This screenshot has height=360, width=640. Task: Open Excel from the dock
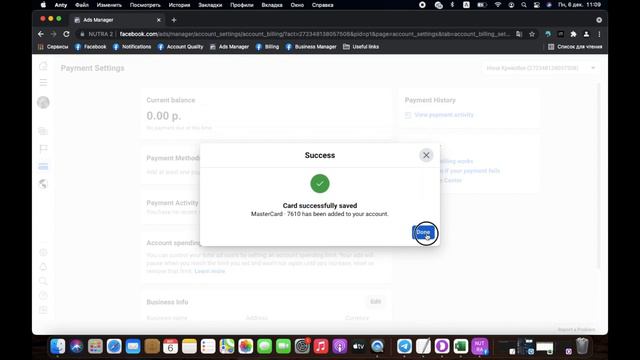pyautogui.click(x=460, y=347)
